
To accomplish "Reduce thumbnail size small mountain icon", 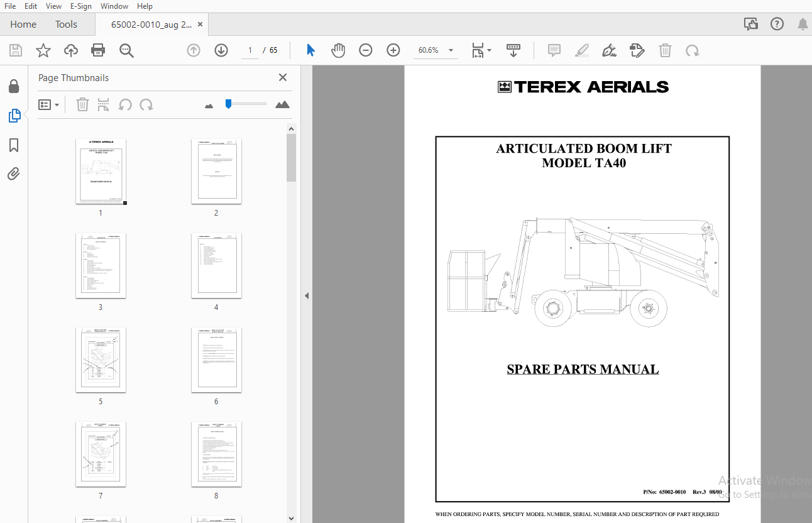I will click(209, 106).
